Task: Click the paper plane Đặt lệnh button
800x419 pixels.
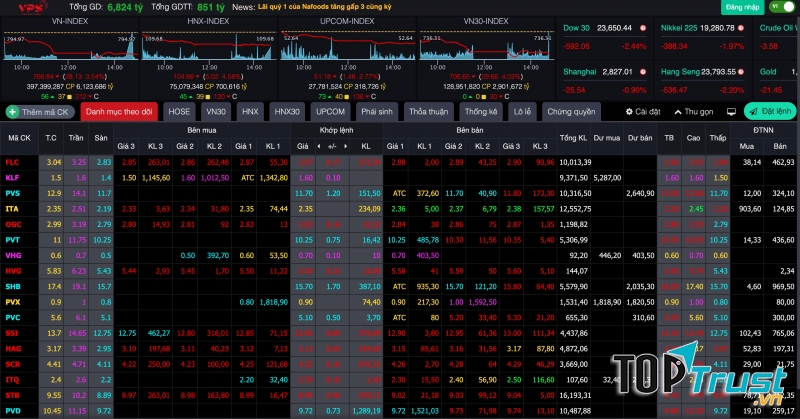Action: pos(768,112)
